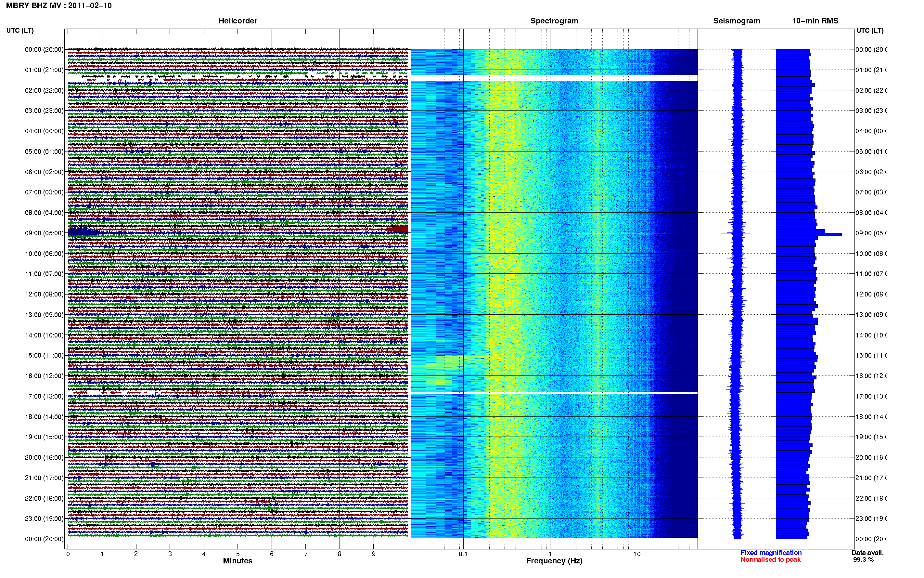The image size is (924, 578).
Task: Click left axis label '03:00 (23:00)'
Action: coord(44,111)
